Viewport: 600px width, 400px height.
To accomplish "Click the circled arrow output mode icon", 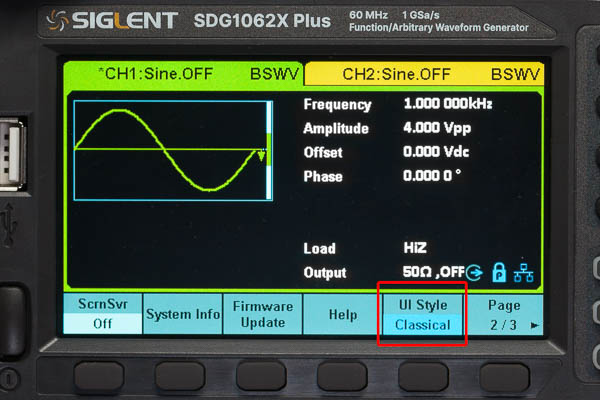I will [474, 273].
